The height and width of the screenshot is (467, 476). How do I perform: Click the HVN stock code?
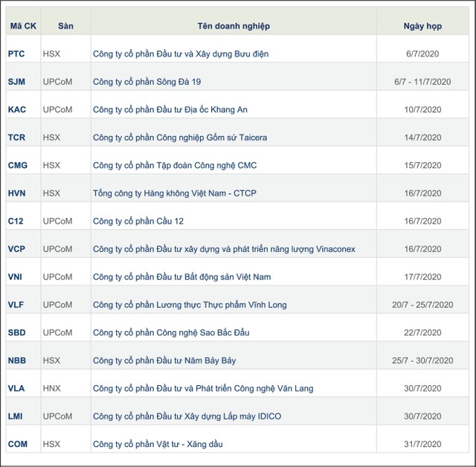pyautogui.click(x=16, y=193)
